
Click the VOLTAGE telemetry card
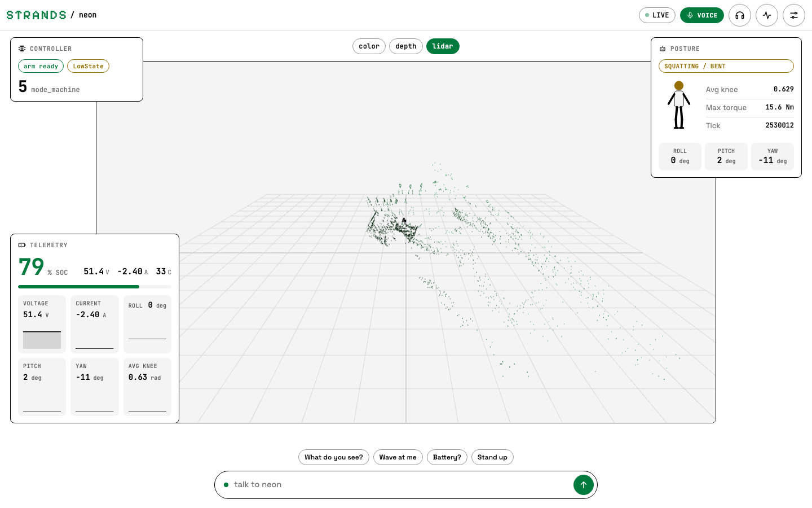pyautogui.click(x=42, y=324)
